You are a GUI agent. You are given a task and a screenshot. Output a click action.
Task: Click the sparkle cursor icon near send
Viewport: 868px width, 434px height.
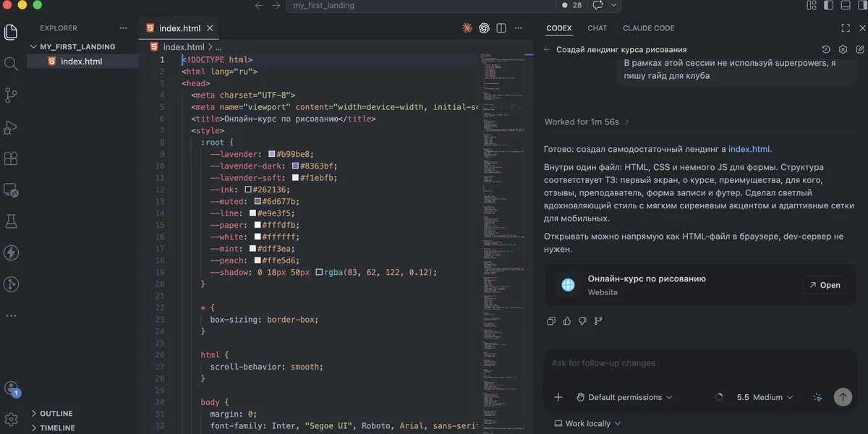pos(817,397)
